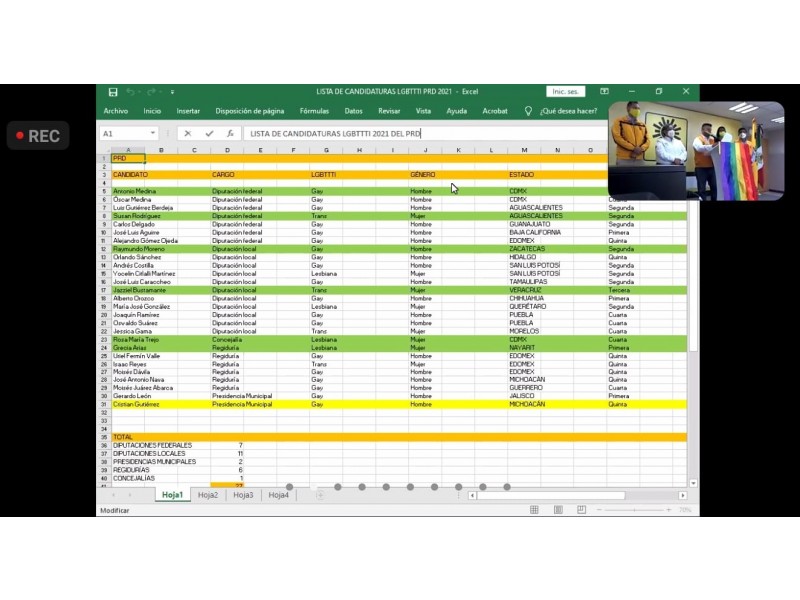Screen dimensions: 800x600
Task: Redo the last undone action
Action: coord(151,92)
